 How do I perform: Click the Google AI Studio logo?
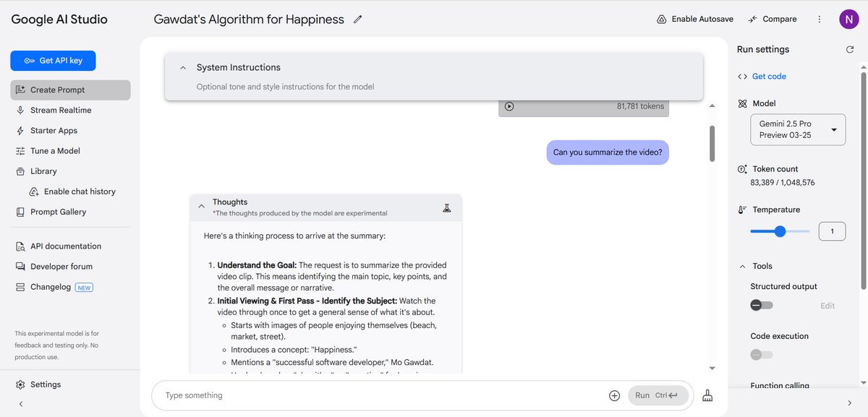point(59,20)
